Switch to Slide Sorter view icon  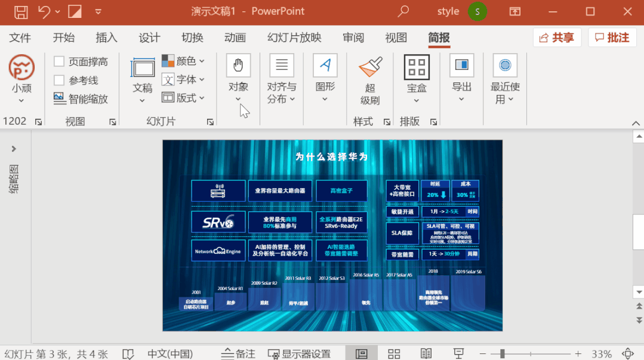coord(394,354)
